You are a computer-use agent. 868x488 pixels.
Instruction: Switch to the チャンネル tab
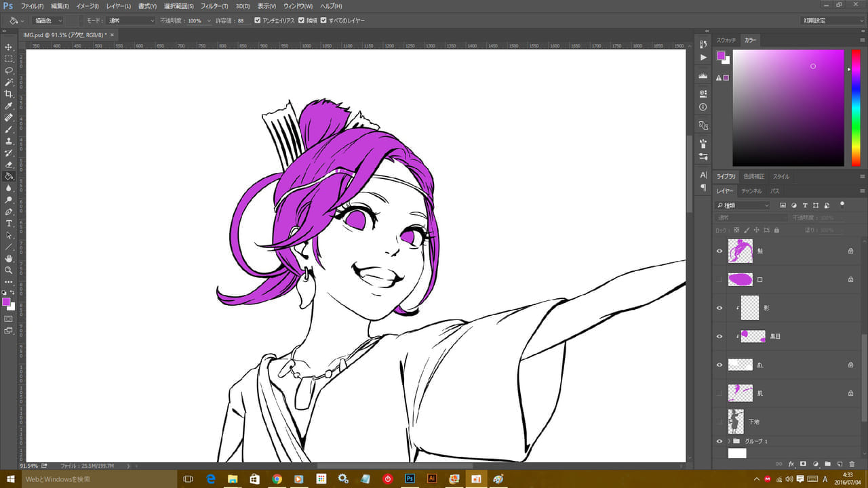pos(751,191)
